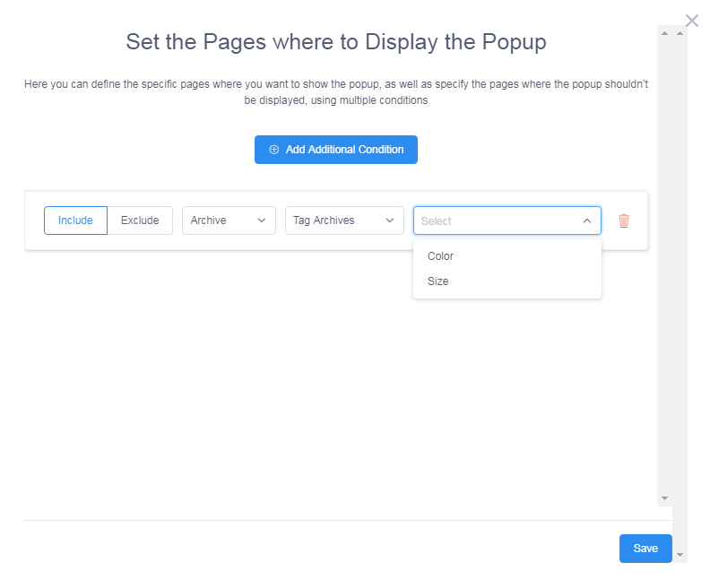
Task: Open the Tag Archives dropdown
Action: click(x=344, y=220)
